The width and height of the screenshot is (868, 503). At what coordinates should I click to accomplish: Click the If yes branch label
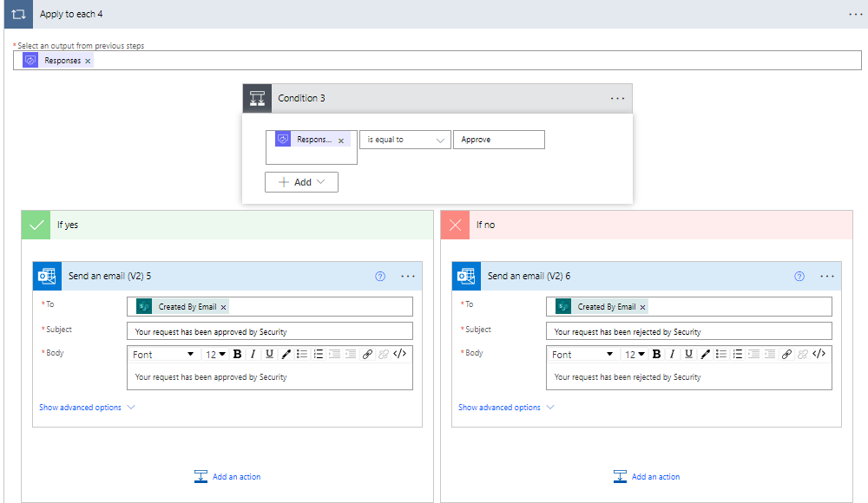click(68, 225)
